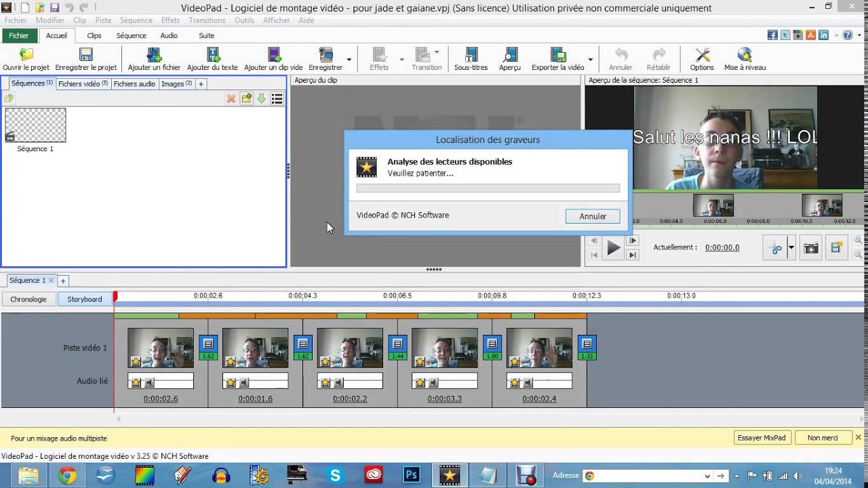Zoom in preview timeline magnifier plus

(x=858, y=240)
